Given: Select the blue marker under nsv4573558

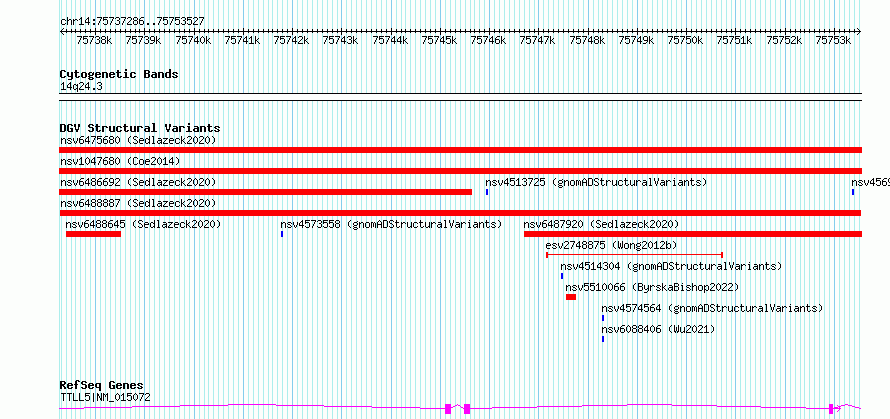Looking at the screenshot, I should (x=282, y=234).
